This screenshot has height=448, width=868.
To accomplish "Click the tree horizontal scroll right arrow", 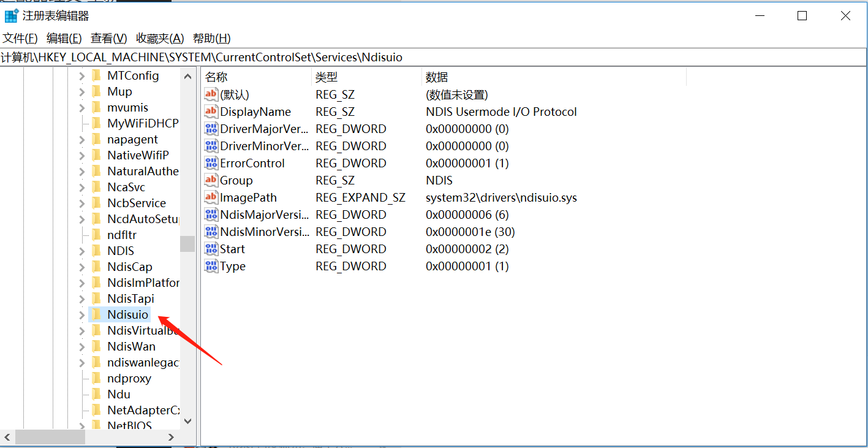I will pos(172,437).
